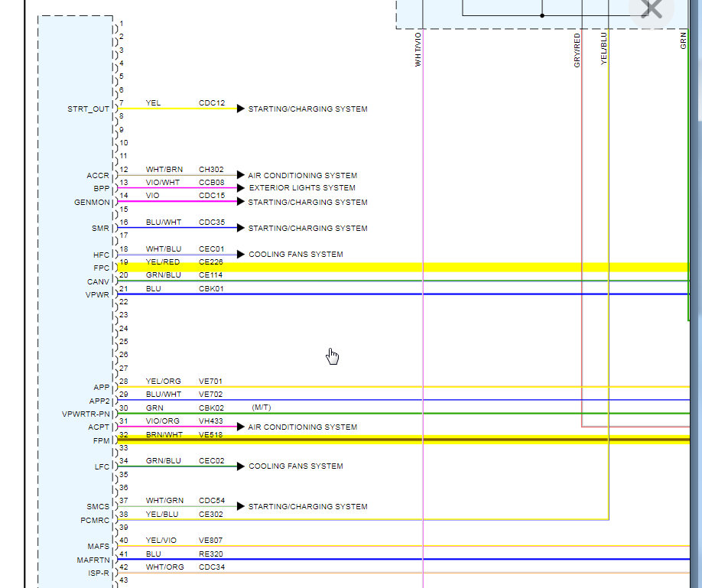Click the YEL/VIO VE807 wire label
The image size is (702, 588).
click(184, 540)
